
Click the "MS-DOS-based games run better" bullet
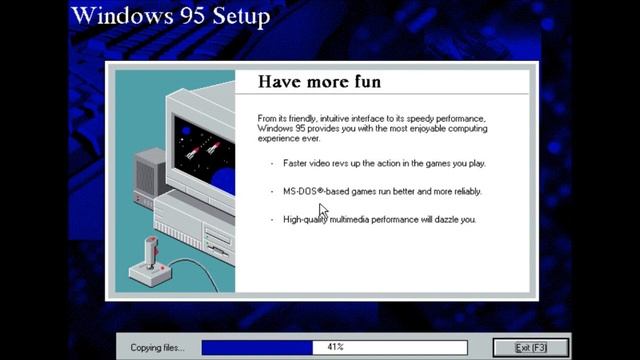coord(382,191)
